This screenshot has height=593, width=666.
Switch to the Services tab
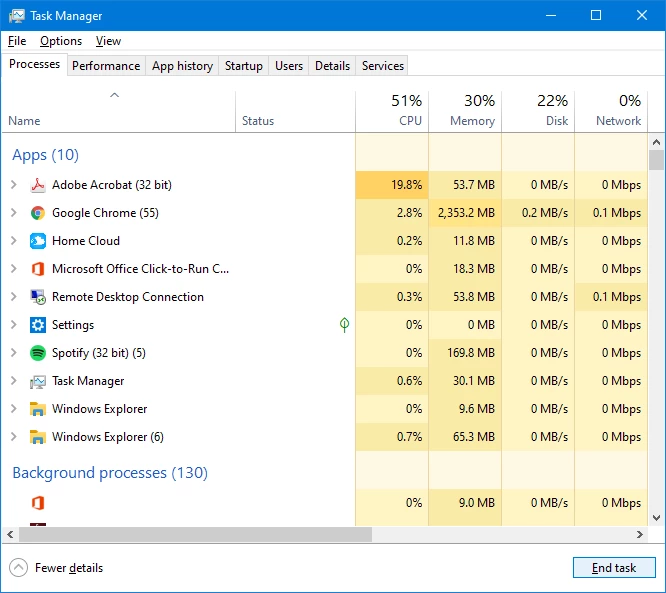tap(383, 66)
